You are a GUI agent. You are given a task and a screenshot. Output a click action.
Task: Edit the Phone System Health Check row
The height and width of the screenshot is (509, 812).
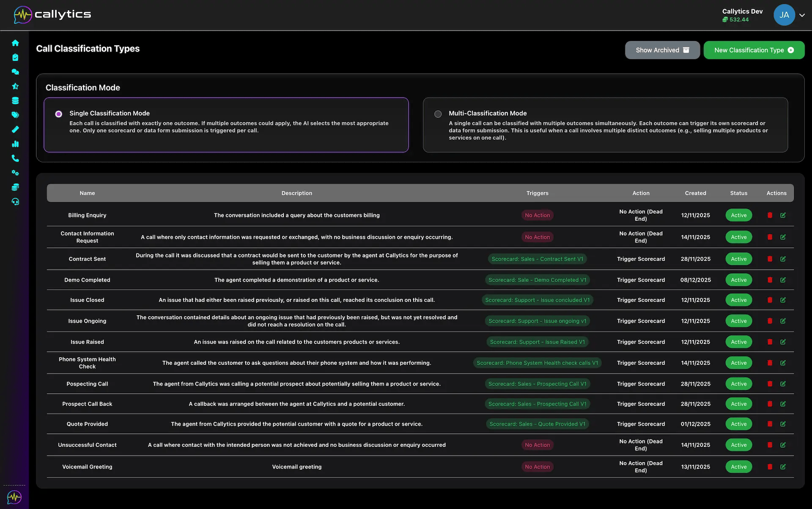pyautogui.click(x=783, y=363)
